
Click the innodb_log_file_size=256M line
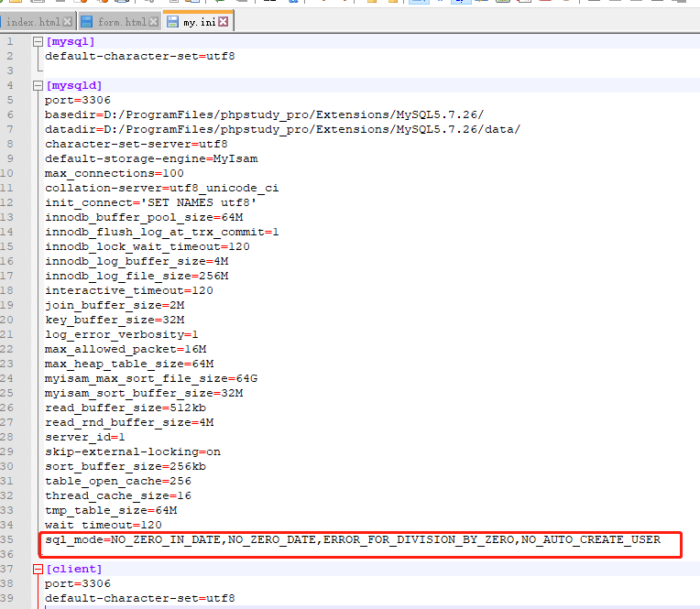[x=137, y=277]
